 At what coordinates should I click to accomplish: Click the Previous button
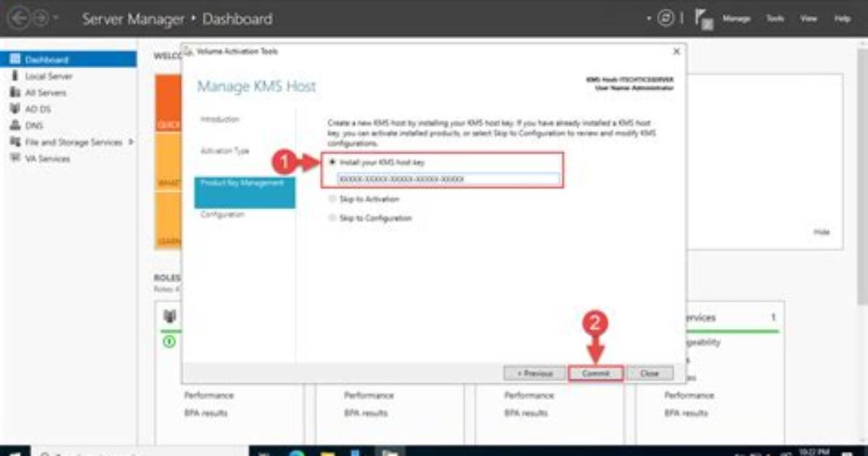[x=534, y=373]
